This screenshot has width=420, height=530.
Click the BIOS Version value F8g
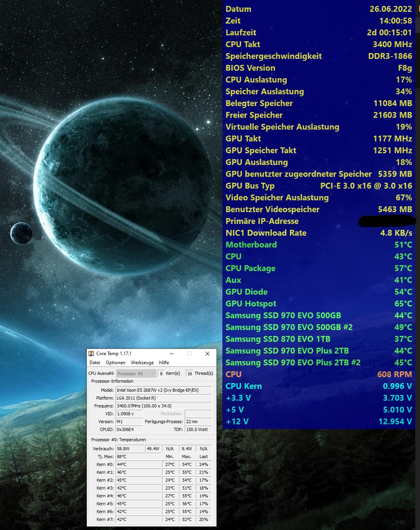(405, 68)
